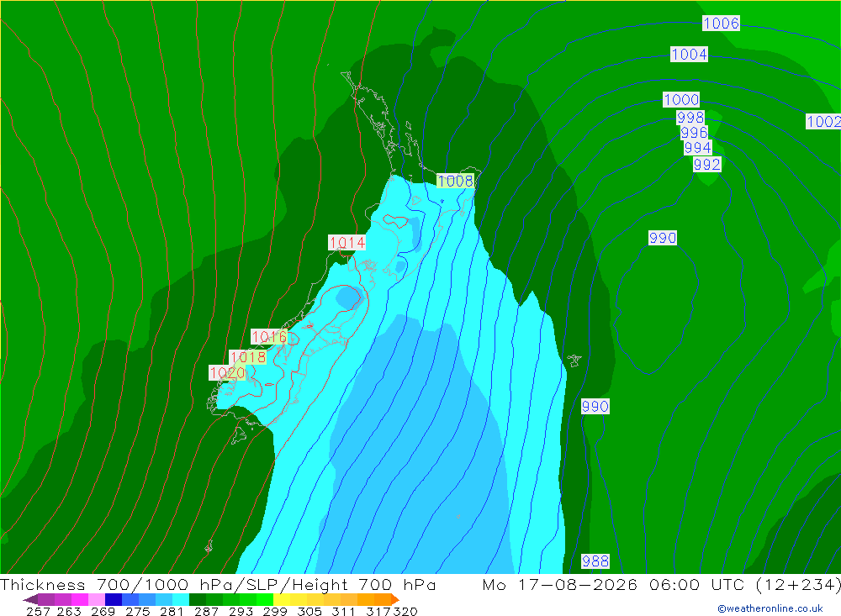841x616 pixels.
Task: Click the 1000 hPa contour label
Action: coord(681,100)
